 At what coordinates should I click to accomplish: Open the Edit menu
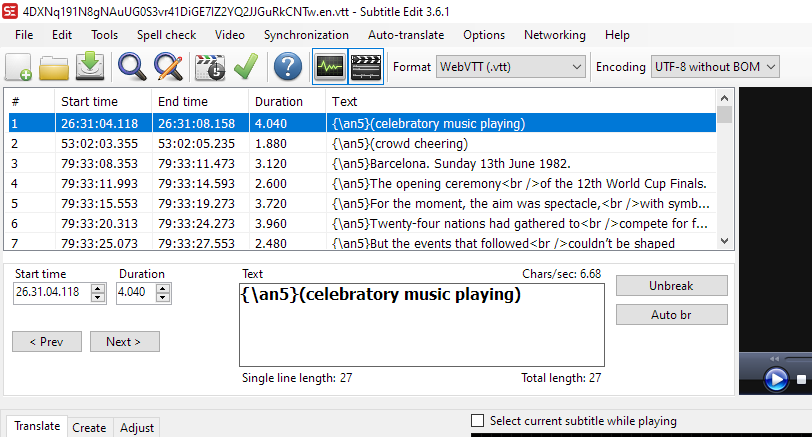62,35
